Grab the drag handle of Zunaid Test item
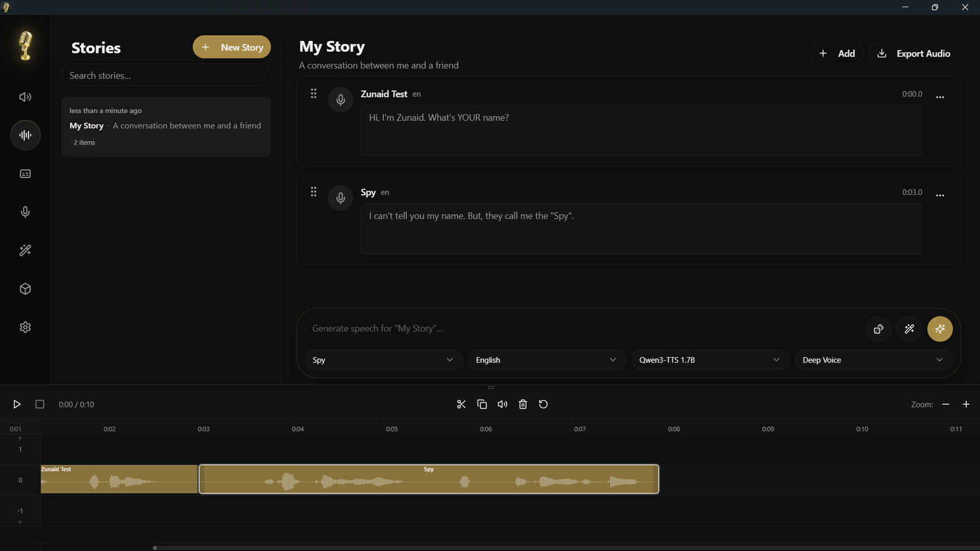The width and height of the screenshot is (980, 551). (314, 94)
